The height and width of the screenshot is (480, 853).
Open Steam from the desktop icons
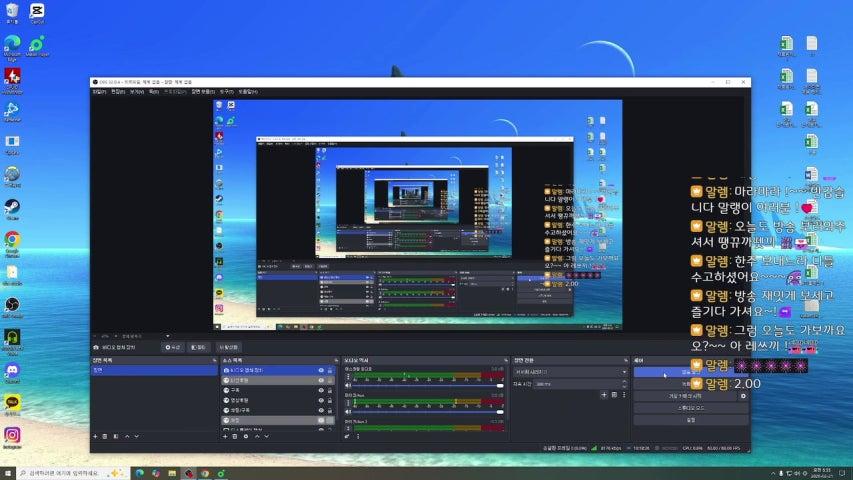[x=12, y=208]
